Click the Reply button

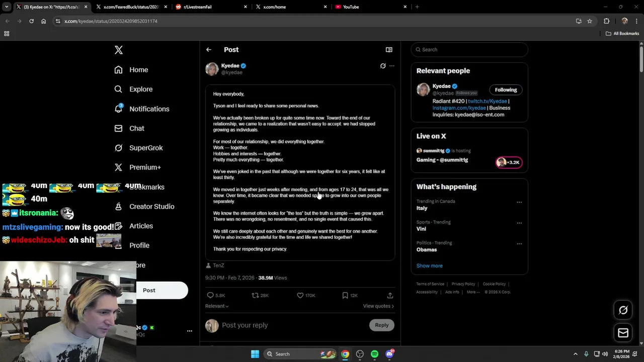click(382, 325)
